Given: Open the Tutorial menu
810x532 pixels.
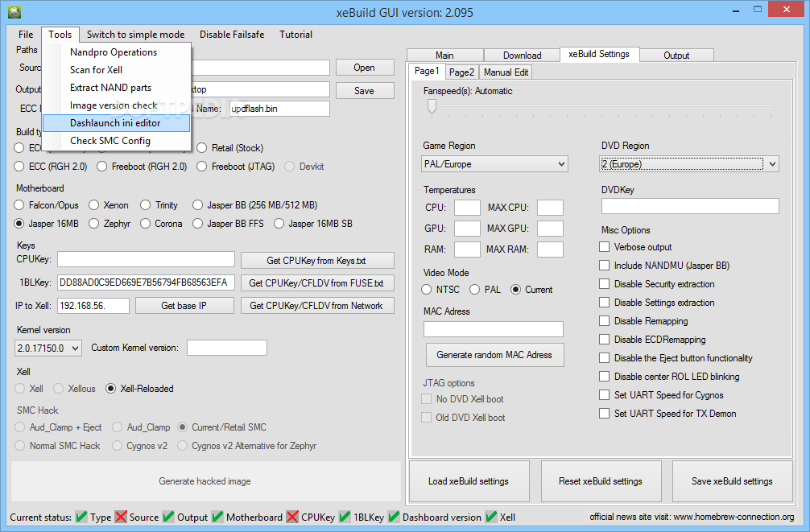Looking at the screenshot, I should coord(296,34).
